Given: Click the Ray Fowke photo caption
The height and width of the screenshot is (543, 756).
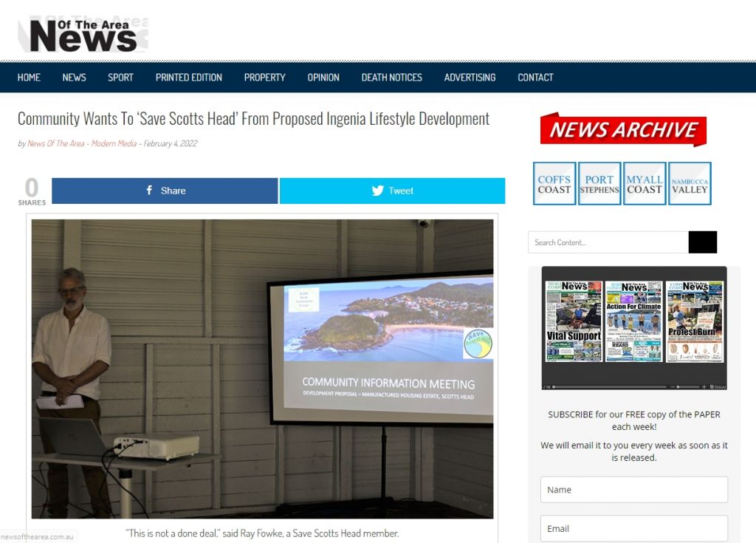Looking at the screenshot, I should click(262, 533).
